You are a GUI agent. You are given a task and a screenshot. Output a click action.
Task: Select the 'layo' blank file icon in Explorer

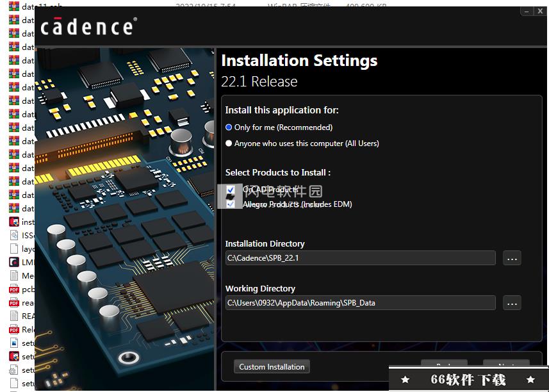14,249
